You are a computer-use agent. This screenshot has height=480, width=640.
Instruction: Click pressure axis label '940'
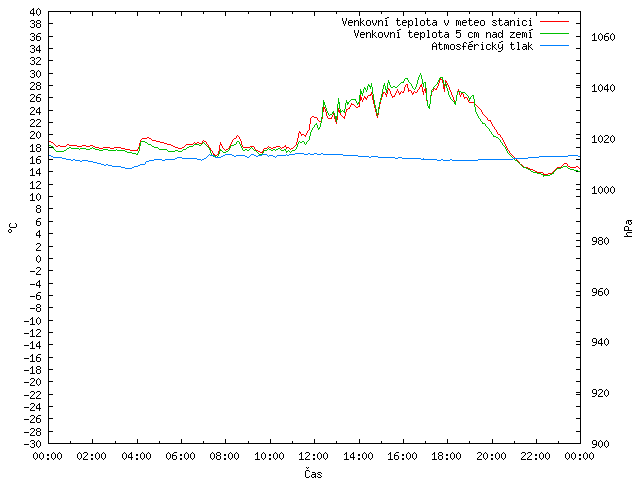(600, 342)
